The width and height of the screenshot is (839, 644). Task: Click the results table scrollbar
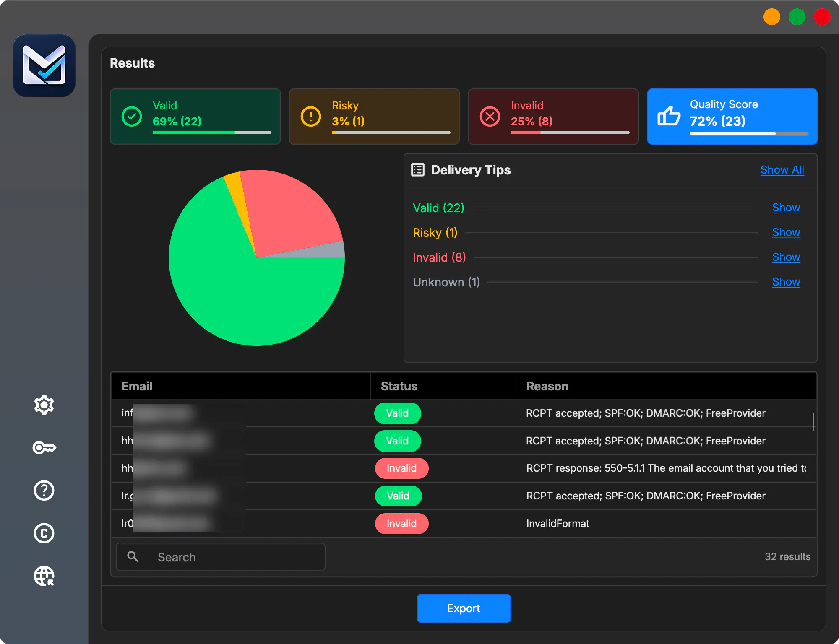(813, 422)
